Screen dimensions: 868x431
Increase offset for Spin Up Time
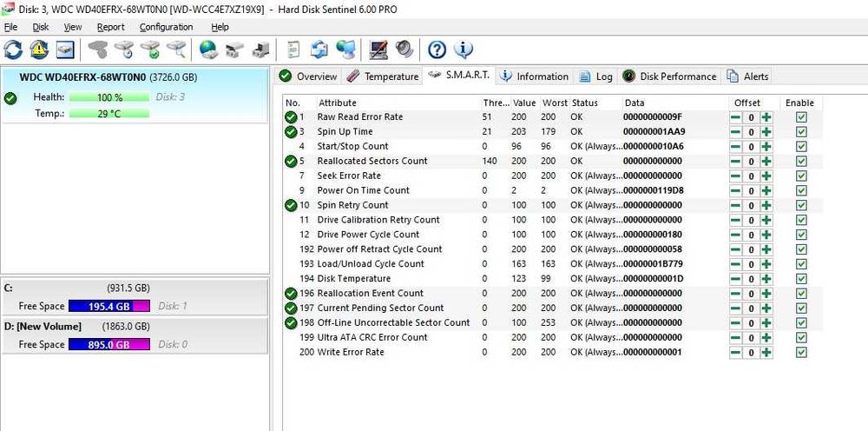pyautogui.click(x=766, y=132)
